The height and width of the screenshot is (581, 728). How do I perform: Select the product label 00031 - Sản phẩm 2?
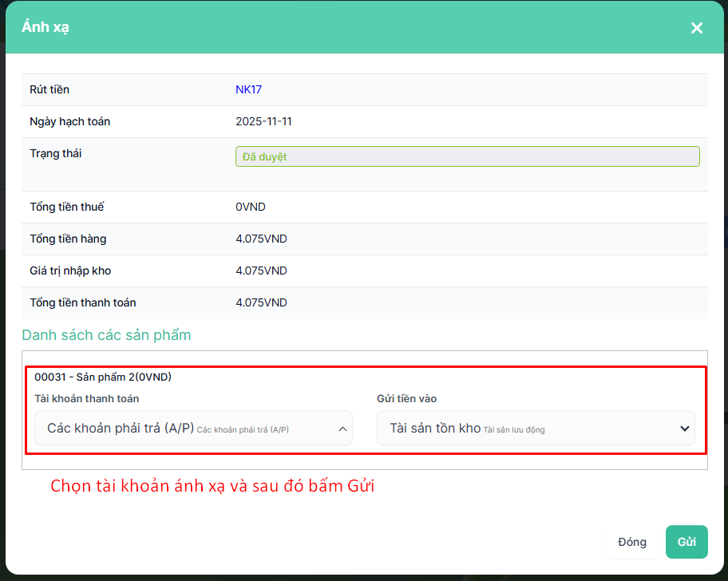[103, 377]
